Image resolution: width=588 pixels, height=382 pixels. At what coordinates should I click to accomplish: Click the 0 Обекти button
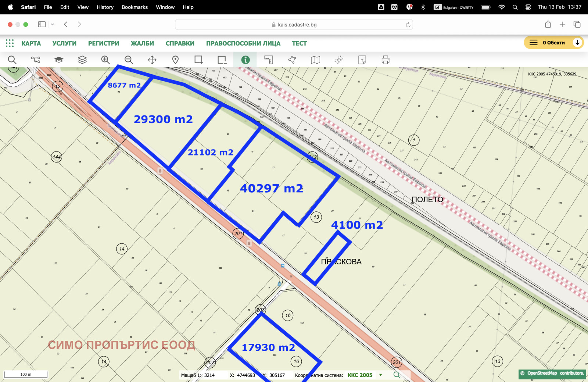pyautogui.click(x=549, y=43)
